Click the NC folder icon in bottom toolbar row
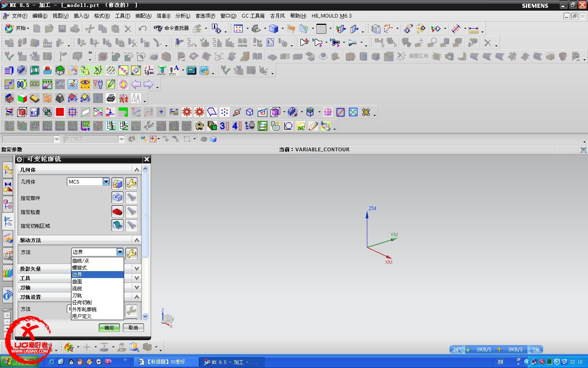 [x=301, y=126]
